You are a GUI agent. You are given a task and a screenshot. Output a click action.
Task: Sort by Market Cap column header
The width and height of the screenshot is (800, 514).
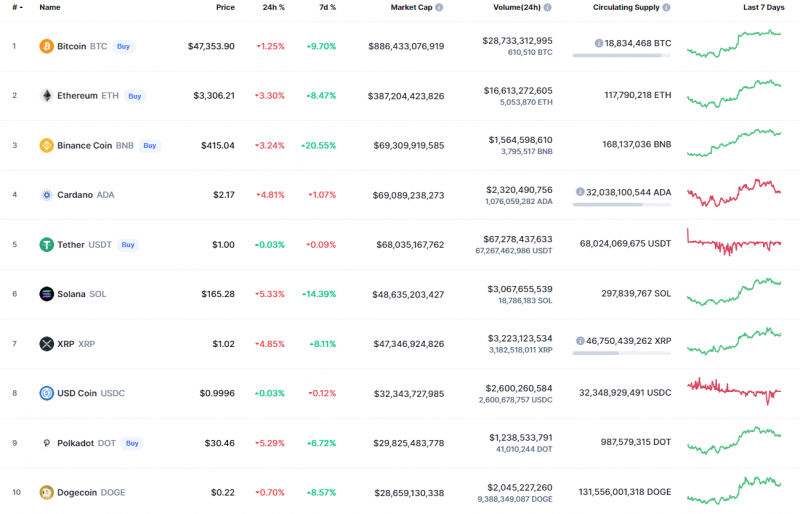pyautogui.click(x=411, y=7)
